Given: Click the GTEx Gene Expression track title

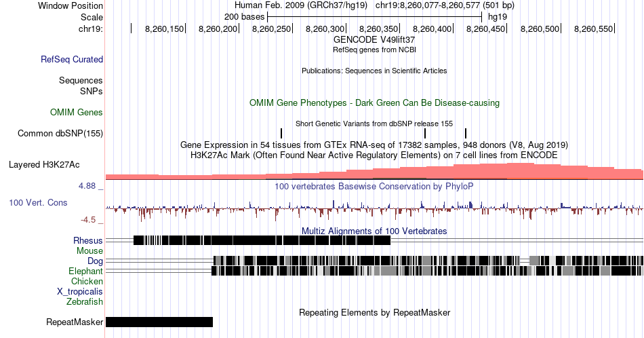Looking at the screenshot, I should tap(374, 145).
